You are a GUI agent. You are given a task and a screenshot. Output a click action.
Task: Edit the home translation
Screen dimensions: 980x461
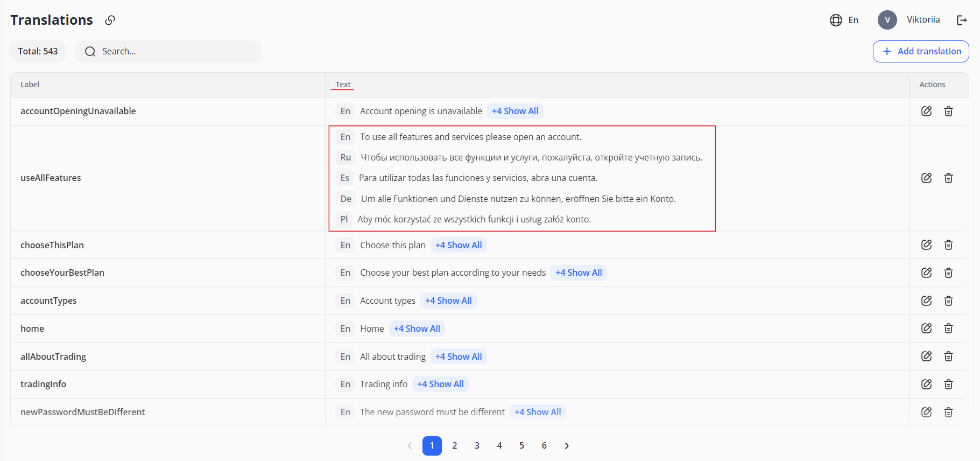tap(926, 328)
